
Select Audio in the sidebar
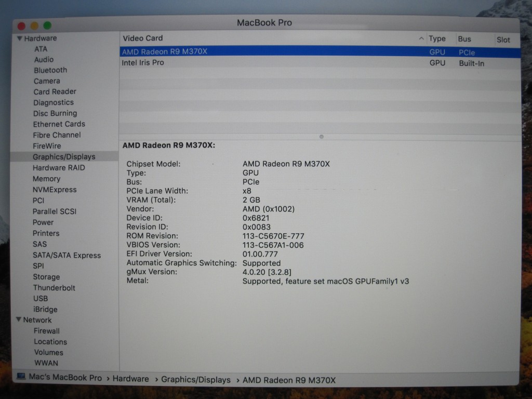coord(44,60)
